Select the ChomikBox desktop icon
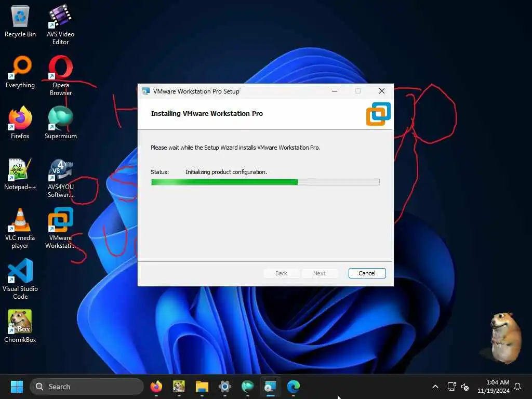The height and width of the screenshot is (399, 532). (x=20, y=326)
